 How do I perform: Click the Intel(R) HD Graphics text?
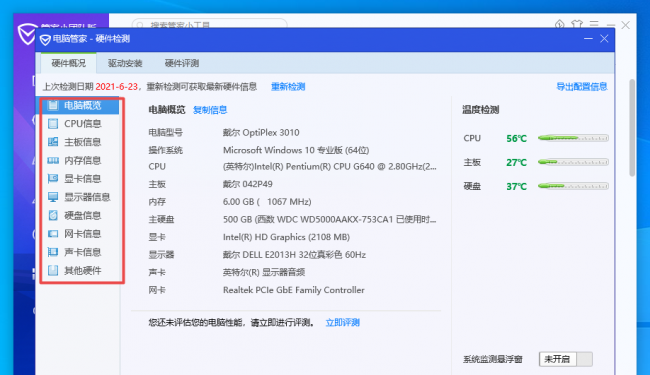pos(286,237)
